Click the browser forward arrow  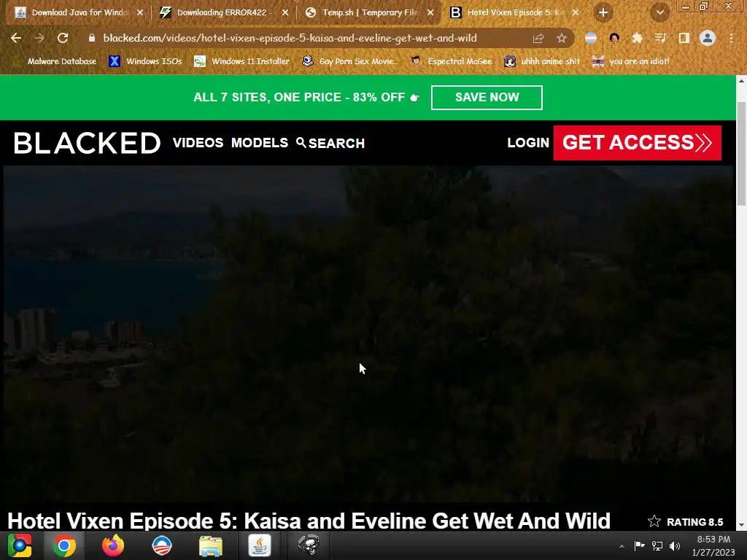[x=39, y=38]
